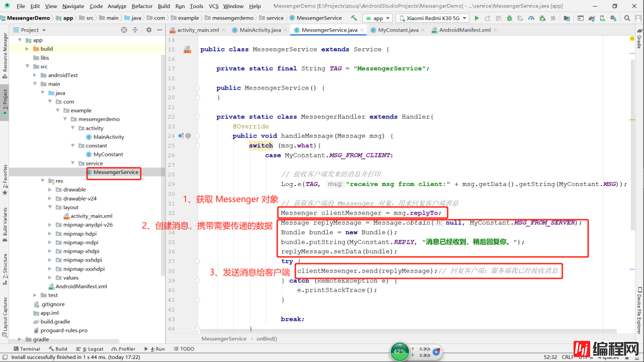Click gutter icon beside line 15
Screen dimensions: 644x362
(187, 50)
